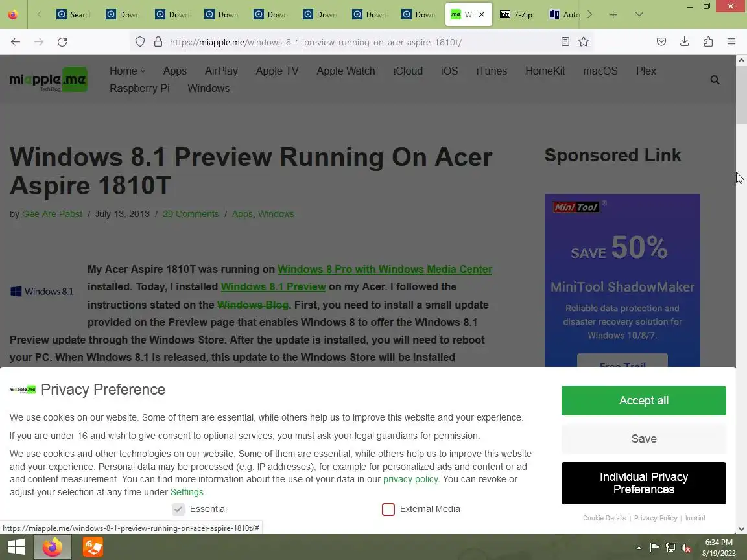Image resolution: width=747 pixels, height=560 pixels.
Task: Click the miapple.me site logo
Action: (48, 80)
